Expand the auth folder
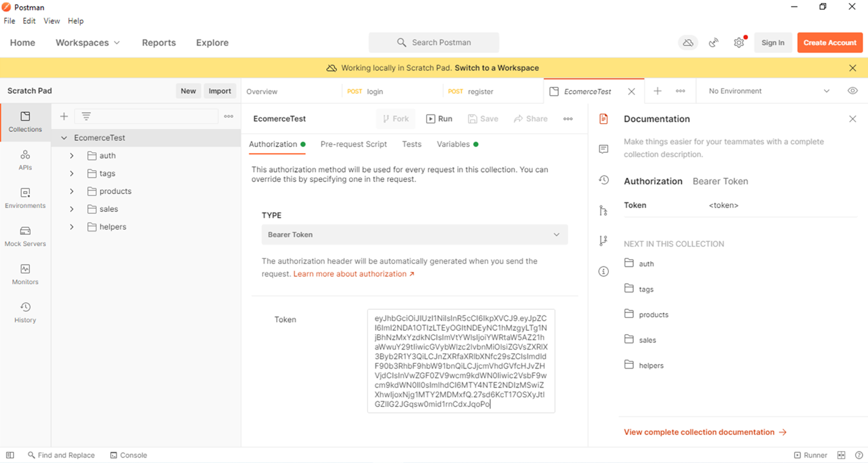Image resolution: width=868 pixels, height=463 pixels. click(x=71, y=156)
